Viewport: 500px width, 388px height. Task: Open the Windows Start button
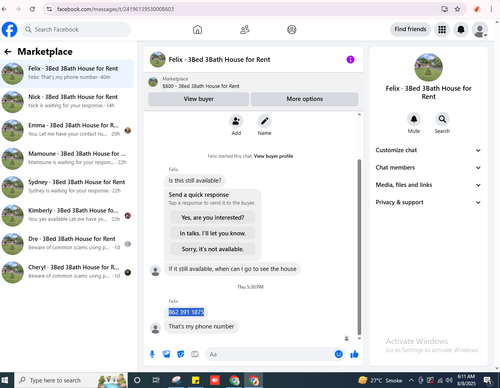coord(5,380)
